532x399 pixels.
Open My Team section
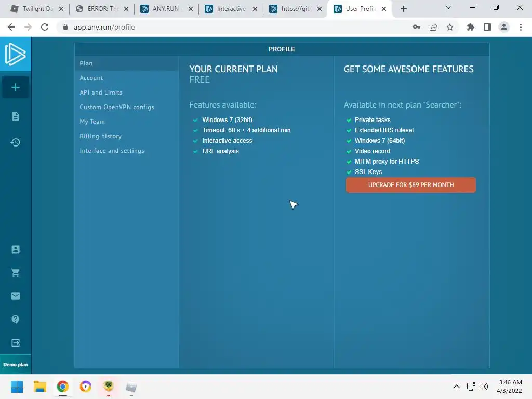pyautogui.click(x=92, y=122)
